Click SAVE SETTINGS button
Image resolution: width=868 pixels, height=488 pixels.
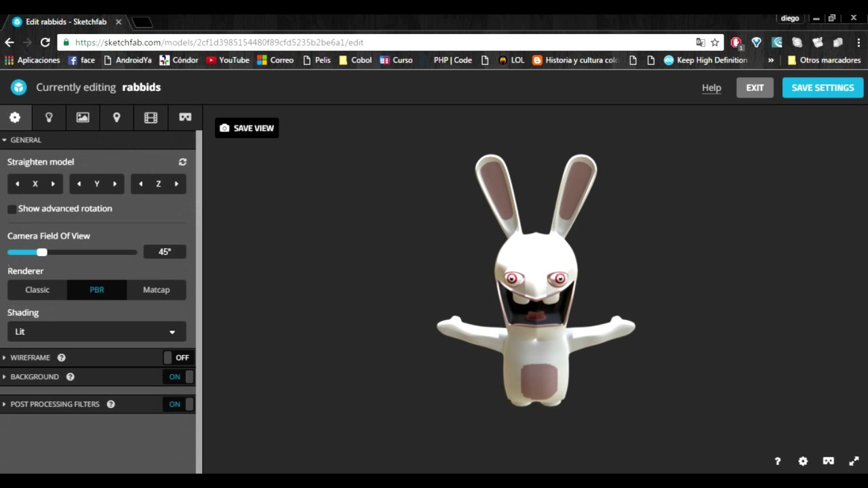823,87
